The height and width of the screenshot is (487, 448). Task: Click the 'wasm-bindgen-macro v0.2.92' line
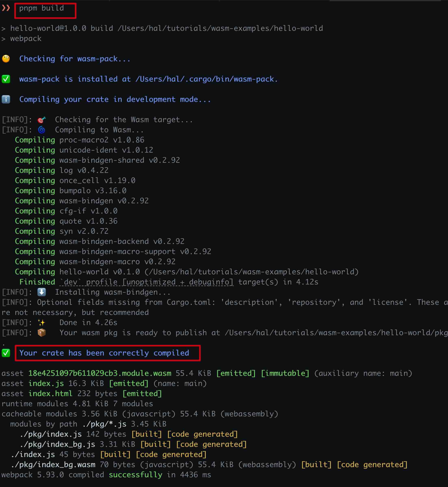click(95, 262)
